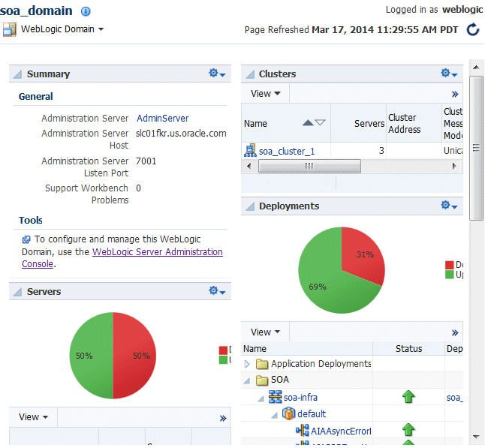This screenshot has height=448, width=485.
Task: Click the Clusters horizontal scrollbar thumb
Action: tap(309, 166)
